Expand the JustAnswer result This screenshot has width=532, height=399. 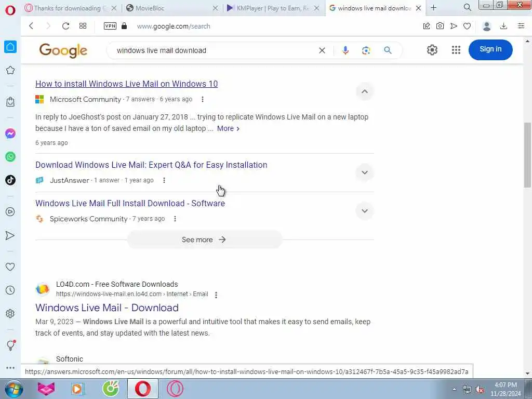click(365, 172)
